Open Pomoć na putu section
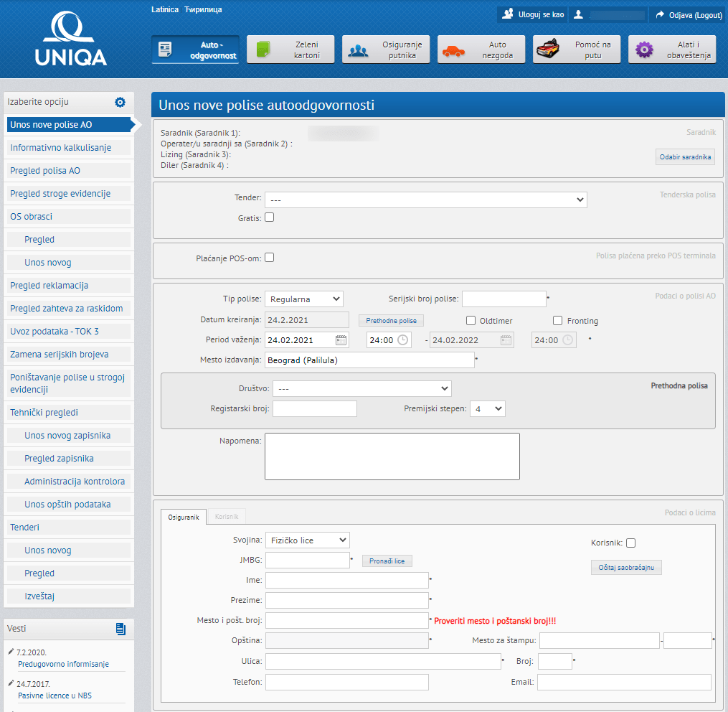The height and width of the screenshot is (712, 728). point(576,50)
